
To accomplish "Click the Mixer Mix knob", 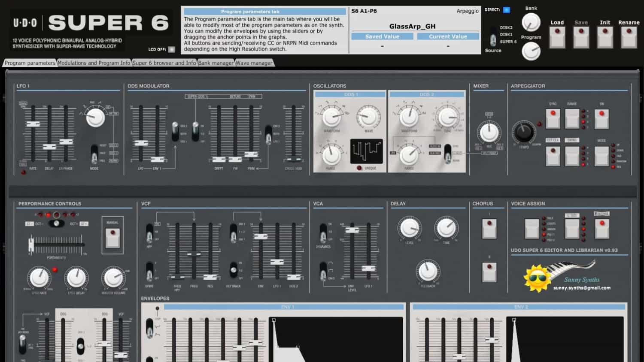I will coord(489,132).
